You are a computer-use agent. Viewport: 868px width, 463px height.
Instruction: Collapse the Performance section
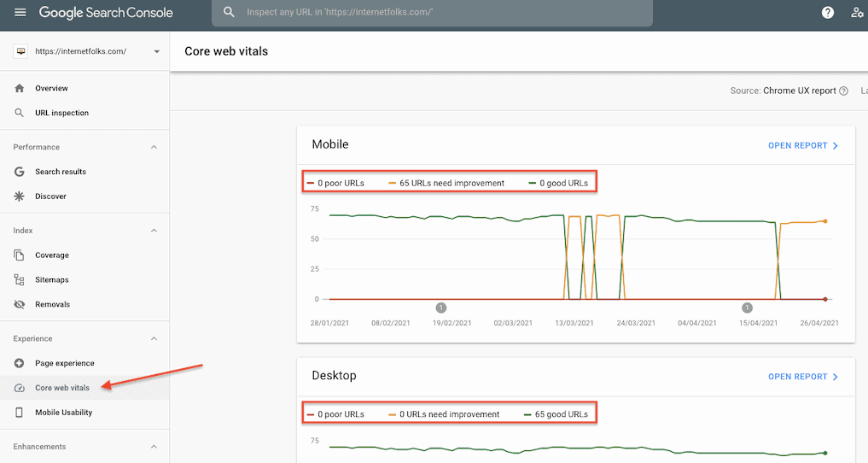point(154,148)
